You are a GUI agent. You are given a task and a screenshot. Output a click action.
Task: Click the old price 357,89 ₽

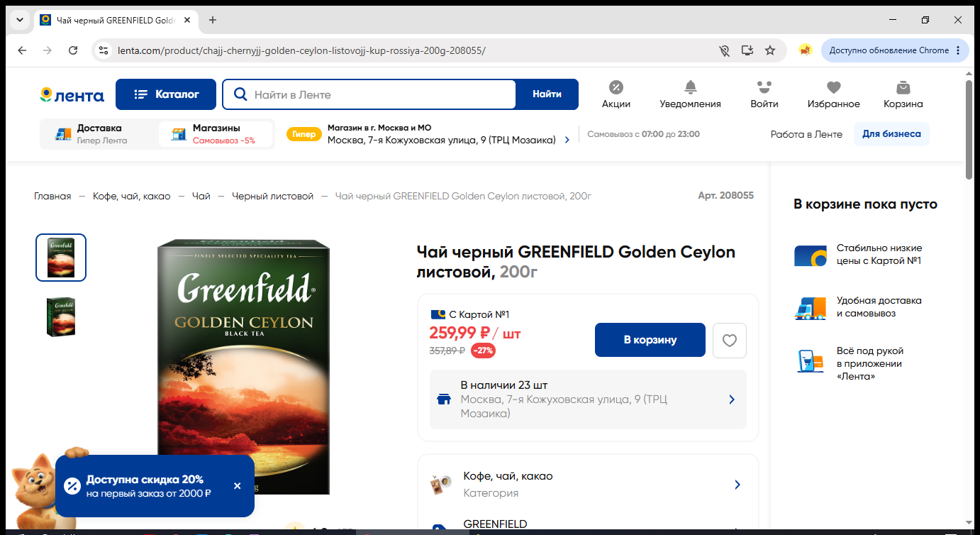coord(447,351)
